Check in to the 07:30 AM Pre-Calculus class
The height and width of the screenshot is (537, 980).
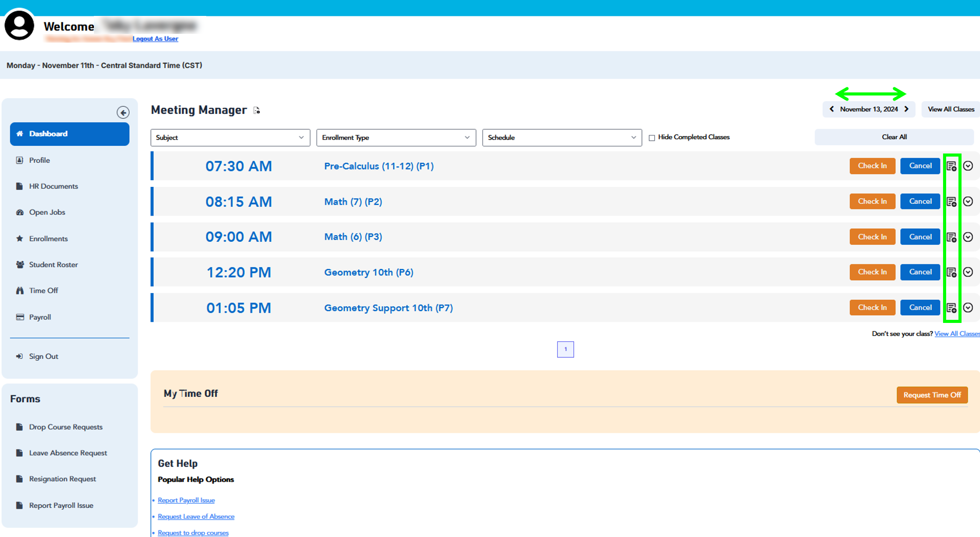872,166
